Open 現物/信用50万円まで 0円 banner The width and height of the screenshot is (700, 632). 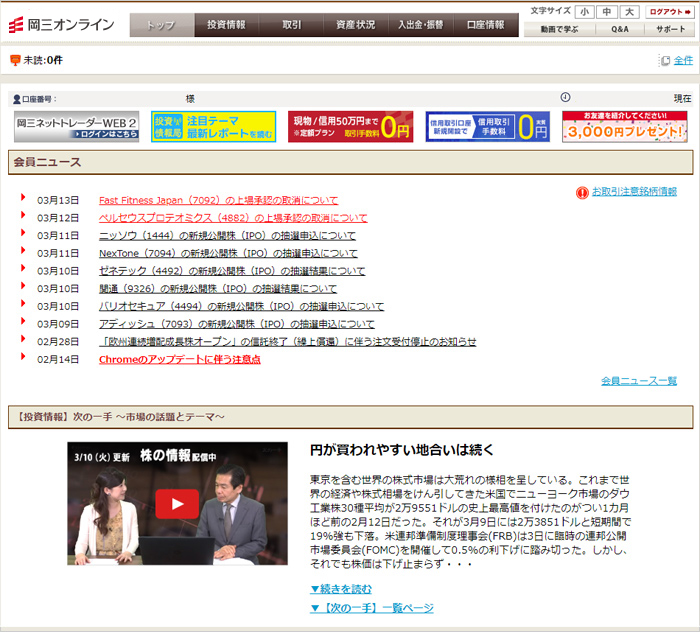350,127
